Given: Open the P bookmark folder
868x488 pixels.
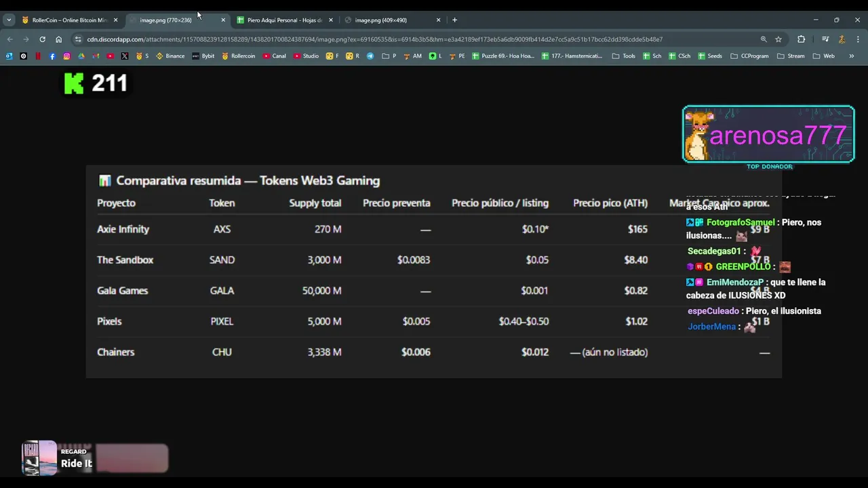Looking at the screenshot, I should [389, 56].
